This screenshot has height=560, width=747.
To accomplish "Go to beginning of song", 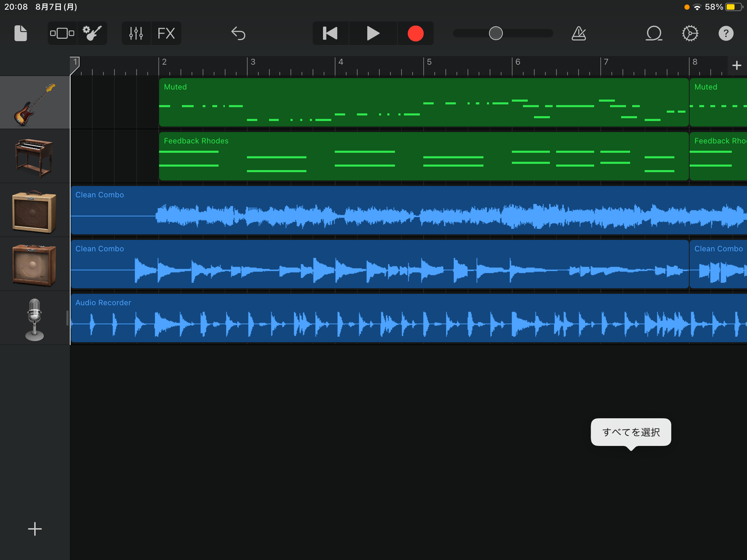I will [330, 34].
